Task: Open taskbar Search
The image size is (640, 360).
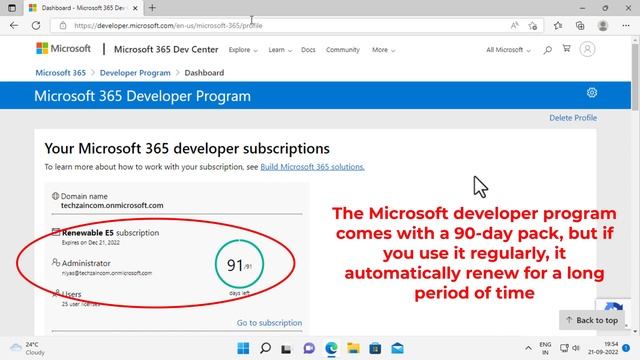Action: tap(265, 348)
